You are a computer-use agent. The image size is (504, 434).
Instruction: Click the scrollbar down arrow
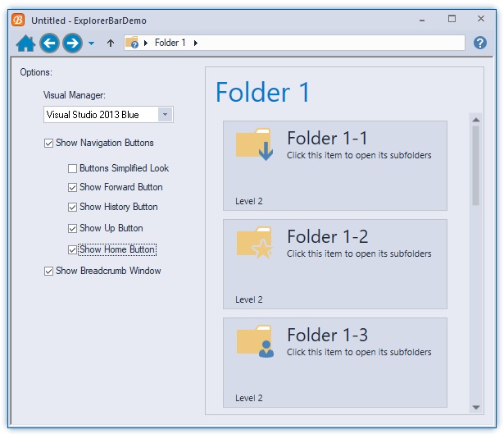click(476, 408)
